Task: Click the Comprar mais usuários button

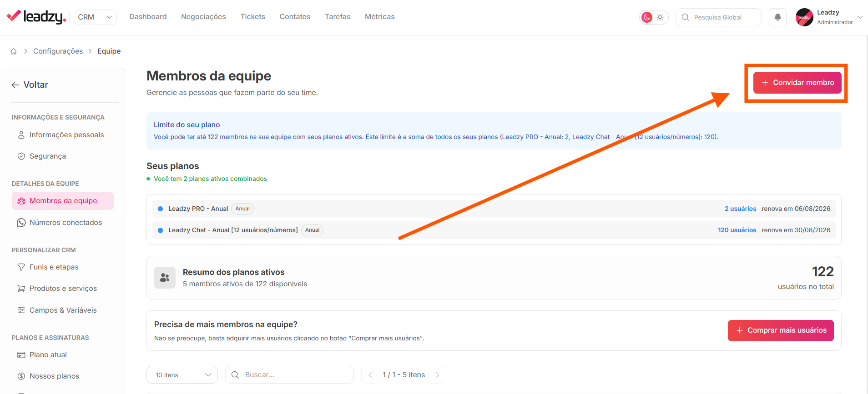Action: (x=781, y=330)
